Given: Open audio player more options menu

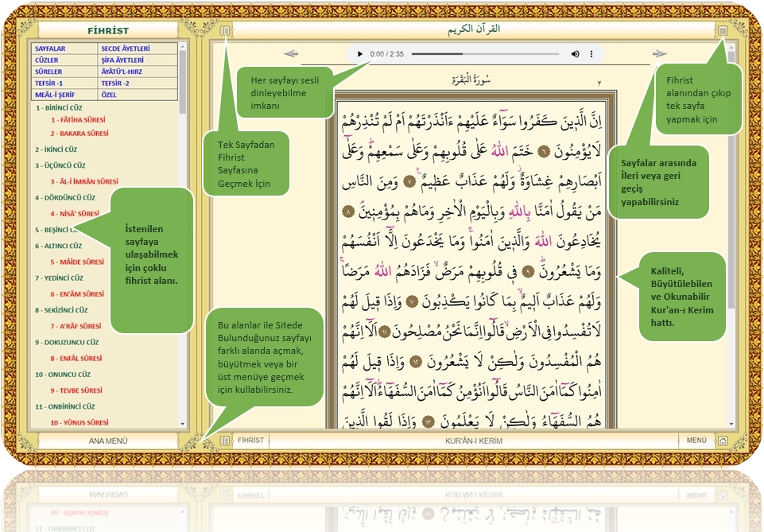Looking at the screenshot, I should pos(591,54).
